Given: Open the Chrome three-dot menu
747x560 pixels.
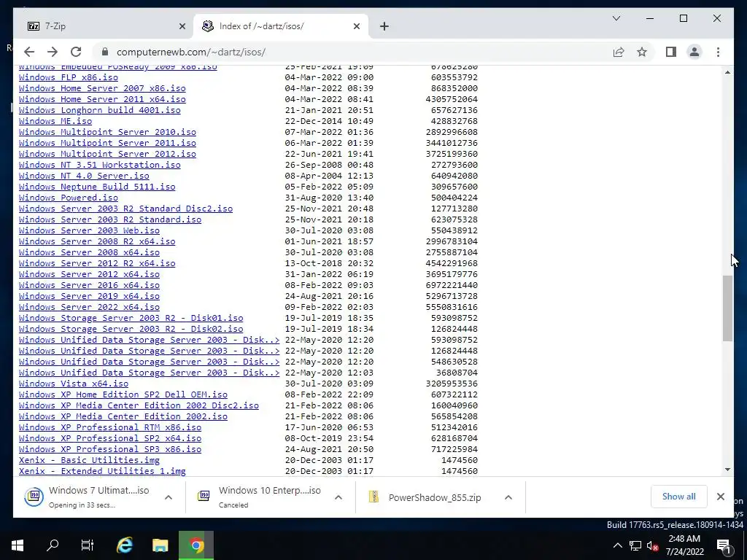Looking at the screenshot, I should pos(718,52).
